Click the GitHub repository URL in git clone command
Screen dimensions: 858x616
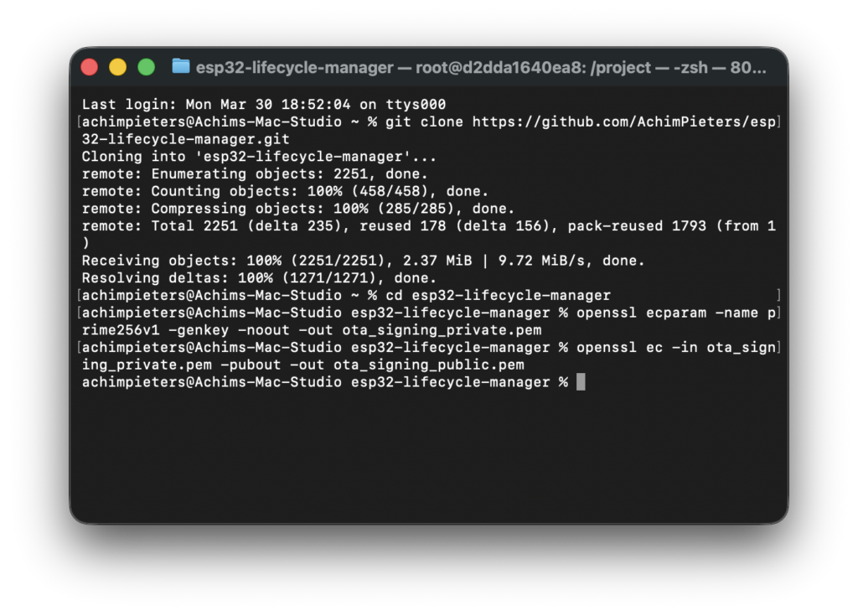pyautogui.click(x=625, y=122)
